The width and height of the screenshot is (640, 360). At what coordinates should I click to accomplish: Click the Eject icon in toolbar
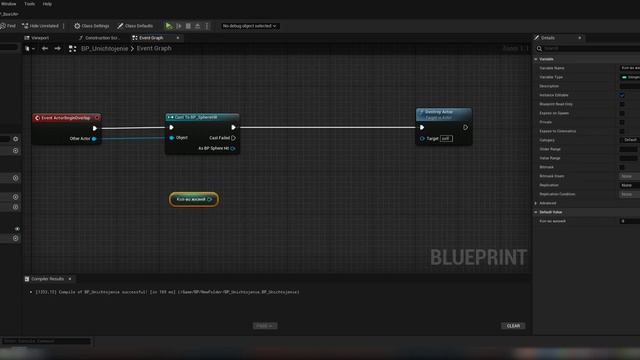[198, 26]
